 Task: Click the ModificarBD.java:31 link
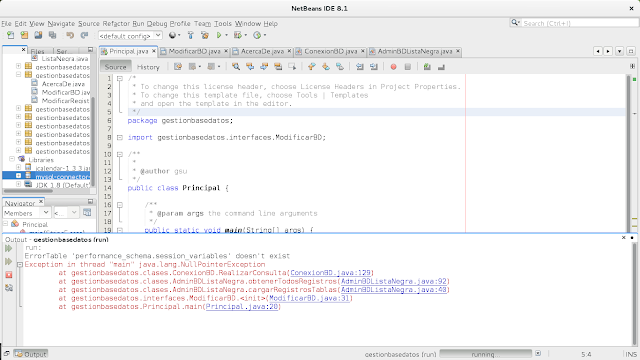pos(309,298)
